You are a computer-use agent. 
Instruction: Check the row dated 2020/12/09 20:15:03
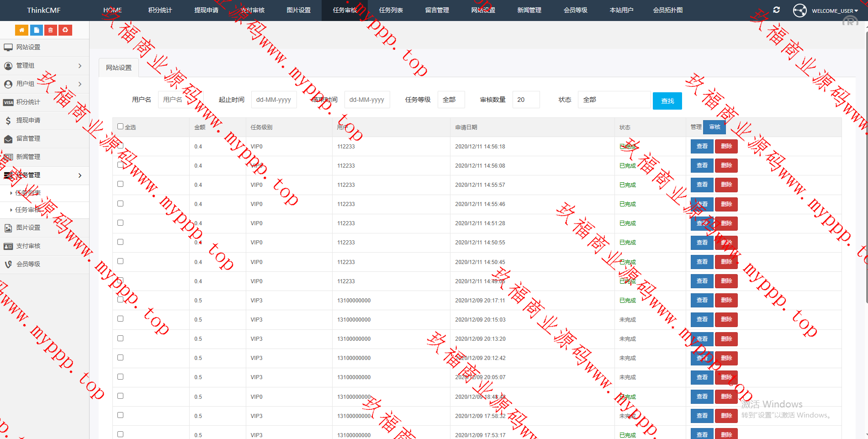pos(121,319)
